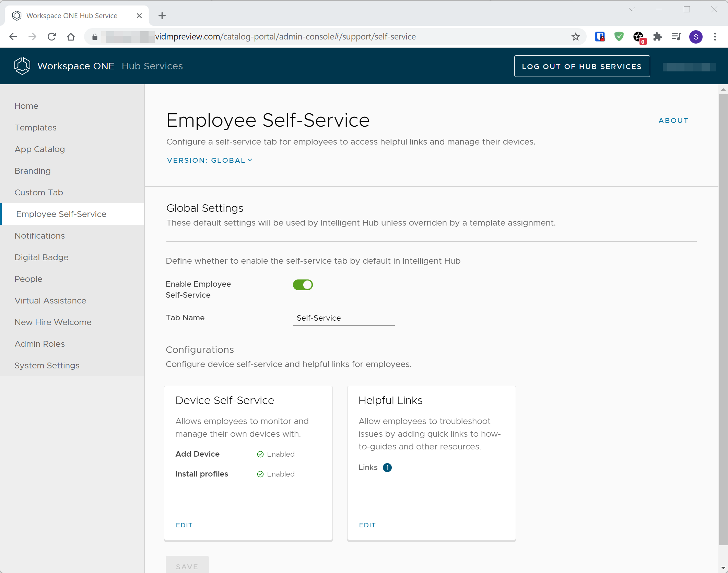Bookmark this page with the star
This screenshot has height=573, width=728.
[x=576, y=37]
